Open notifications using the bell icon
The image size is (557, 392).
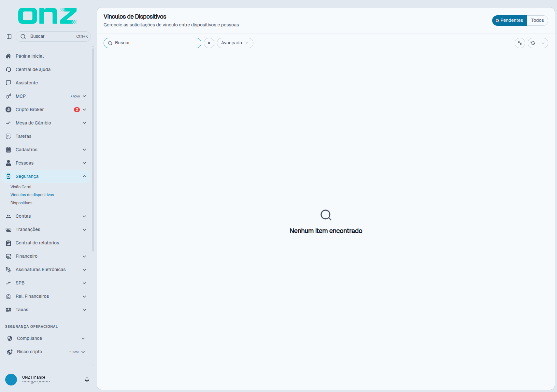(x=87, y=380)
